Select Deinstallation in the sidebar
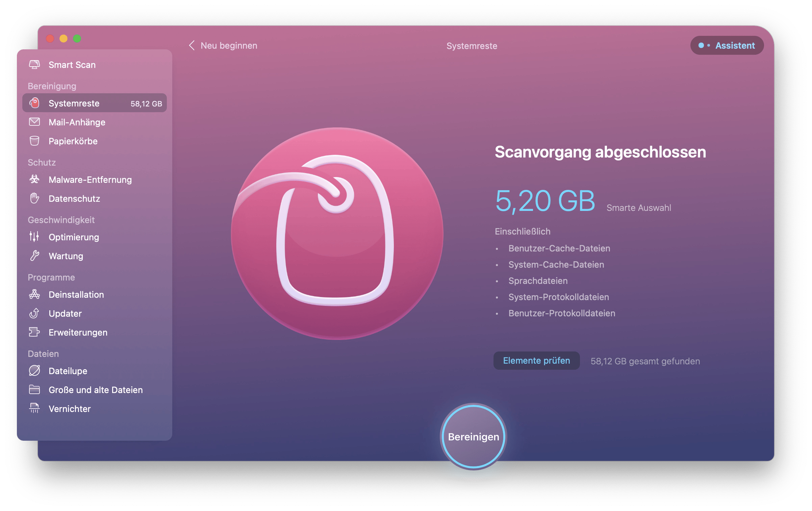 [x=95, y=294]
